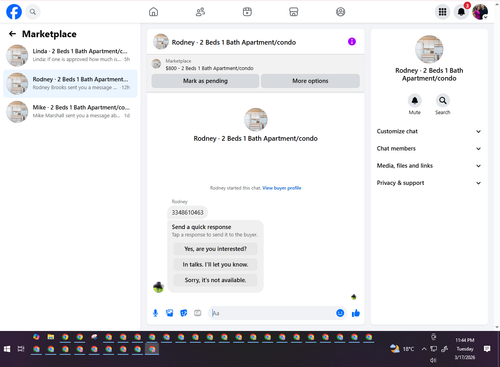Open Mike's 2 Beds 1 Bath conversation
The width and height of the screenshot is (500, 367).
click(x=70, y=112)
